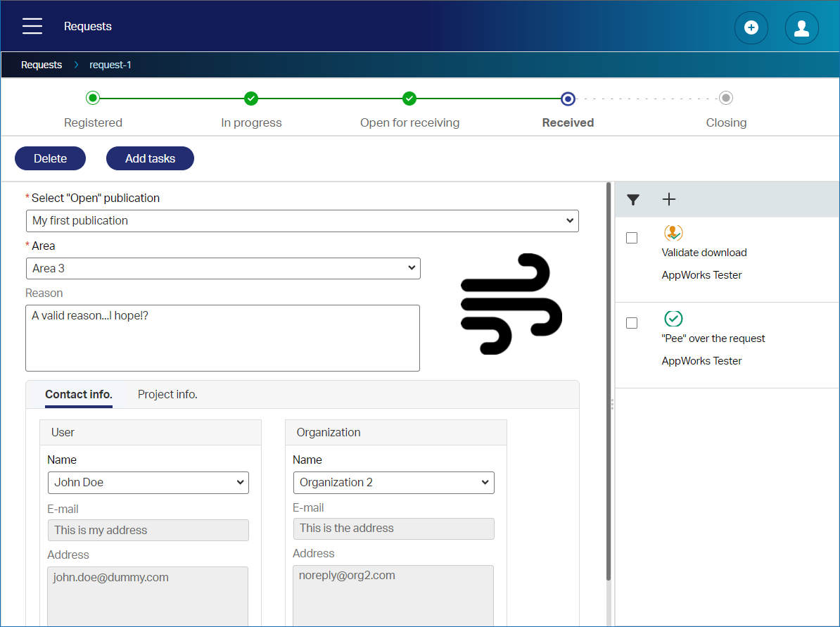Check the "Pee" over the request checkbox

632,323
